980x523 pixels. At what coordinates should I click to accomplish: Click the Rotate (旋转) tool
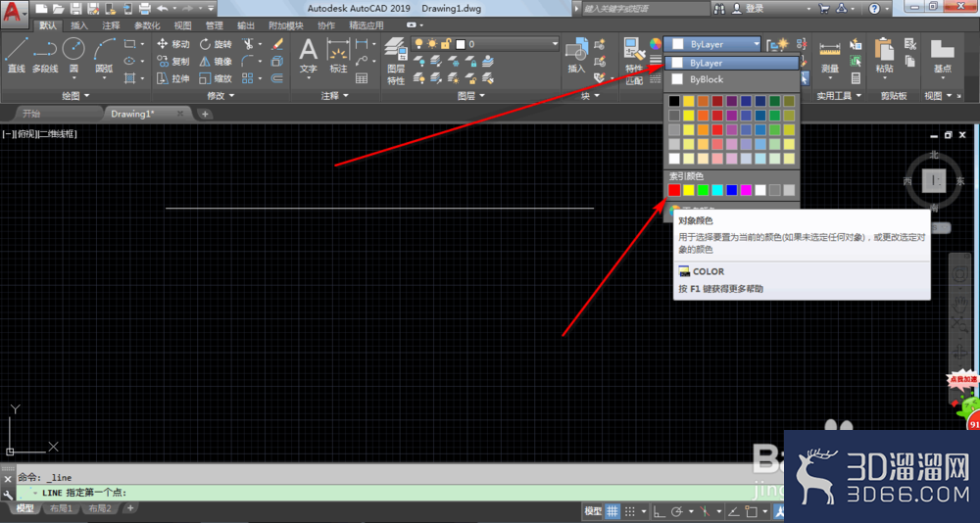coord(216,44)
